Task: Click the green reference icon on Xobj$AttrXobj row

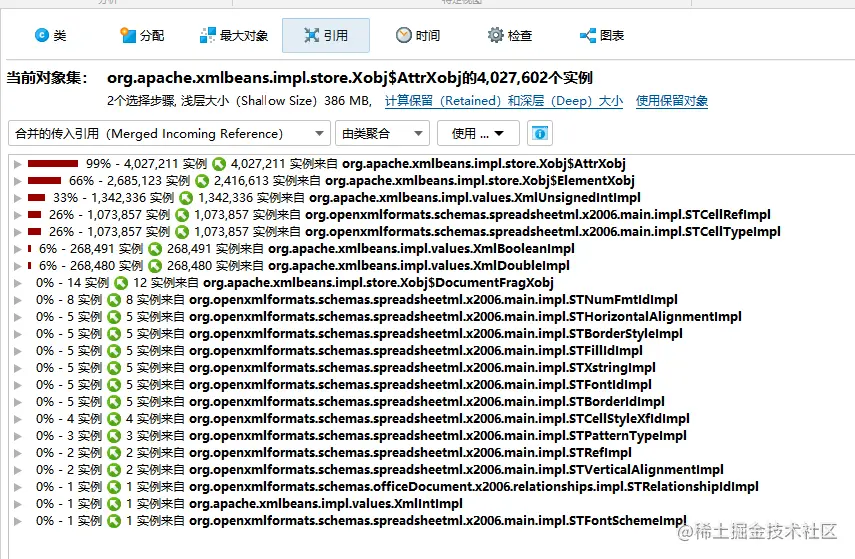Action: [219, 164]
